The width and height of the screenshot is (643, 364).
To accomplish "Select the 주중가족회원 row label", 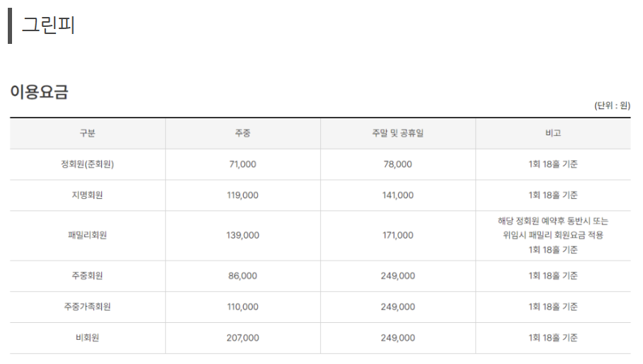I will (x=87, y=307).
